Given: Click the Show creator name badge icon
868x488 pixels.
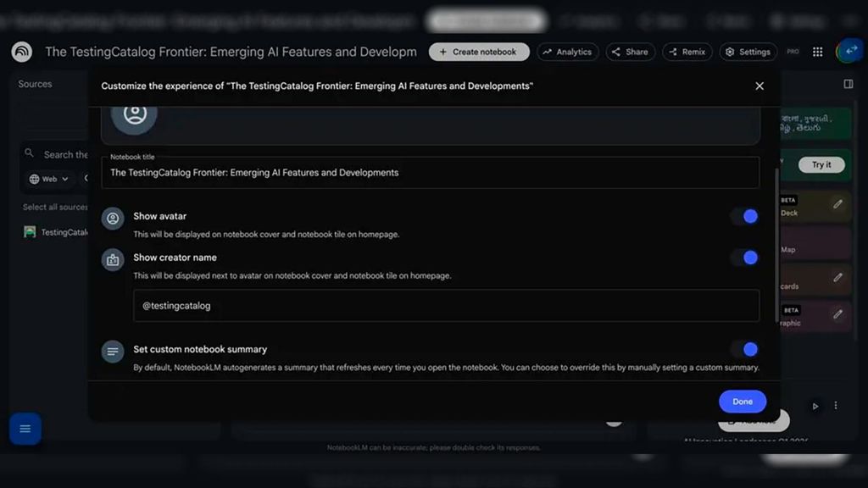Looking at the screenshot, I should 113,260.
